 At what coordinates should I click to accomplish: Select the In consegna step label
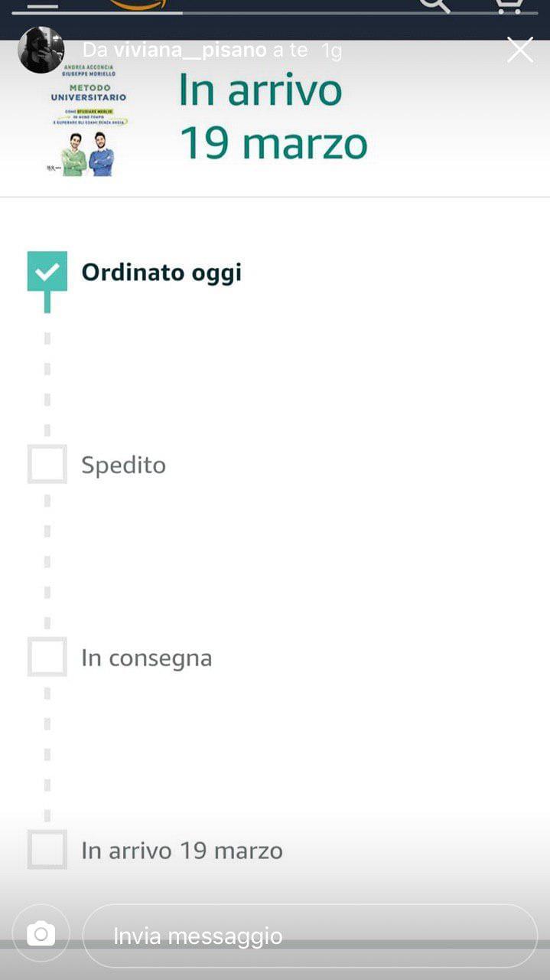147,658
